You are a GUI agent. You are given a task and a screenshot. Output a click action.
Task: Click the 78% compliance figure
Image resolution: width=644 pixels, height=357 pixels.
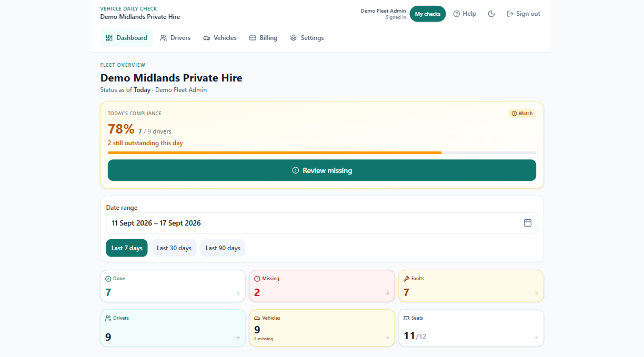point(121,129)
